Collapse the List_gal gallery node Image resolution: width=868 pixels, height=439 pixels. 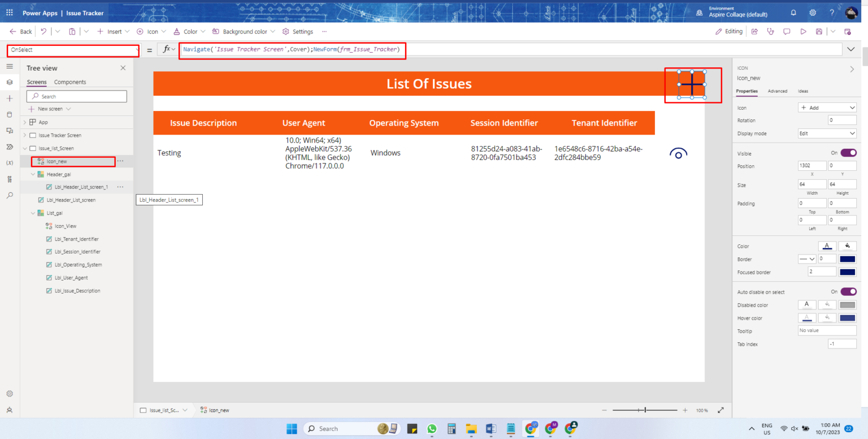pyautogui.click(x=33, y=213)
